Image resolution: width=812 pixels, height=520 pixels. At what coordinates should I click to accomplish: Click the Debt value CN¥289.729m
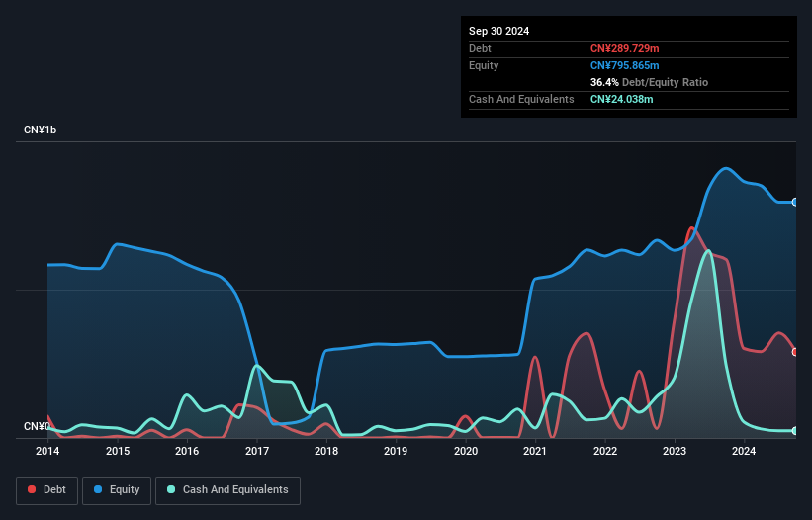[624, 48]
